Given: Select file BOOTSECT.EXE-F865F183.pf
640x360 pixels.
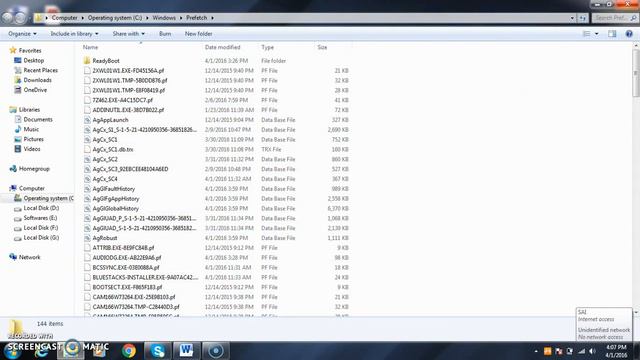Looking at the screenshot, I should pyautogui.click(x=127, y=287).
